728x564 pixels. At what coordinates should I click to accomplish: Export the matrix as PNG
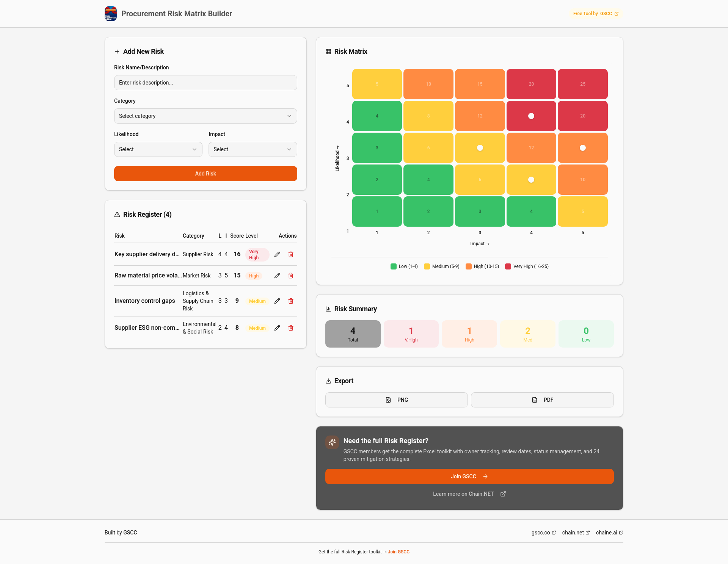pos(397,400)
